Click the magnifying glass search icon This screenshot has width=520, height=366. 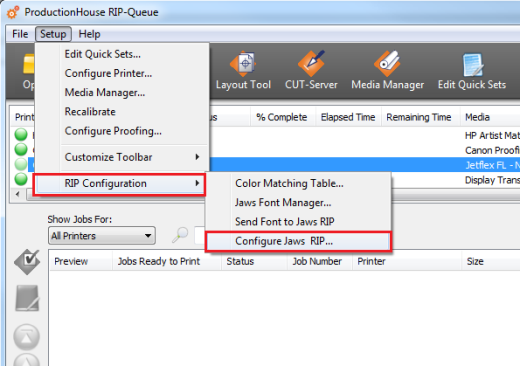coord(180,235)
